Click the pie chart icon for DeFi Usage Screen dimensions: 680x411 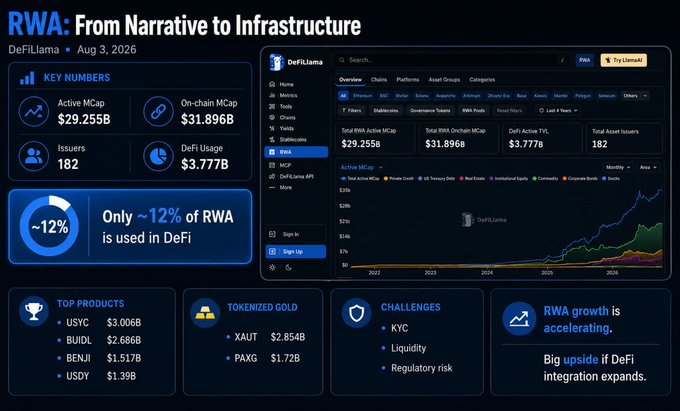[x=158, y=156]
